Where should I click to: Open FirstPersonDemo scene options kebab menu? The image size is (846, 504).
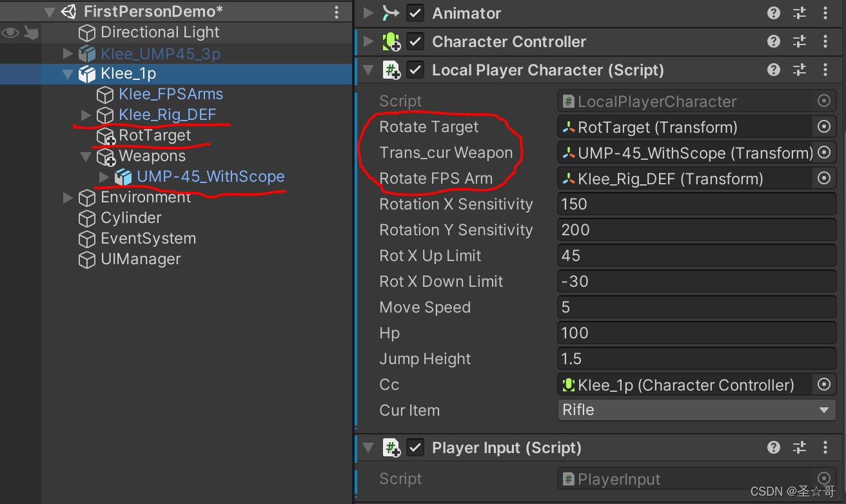pos(337,12)
